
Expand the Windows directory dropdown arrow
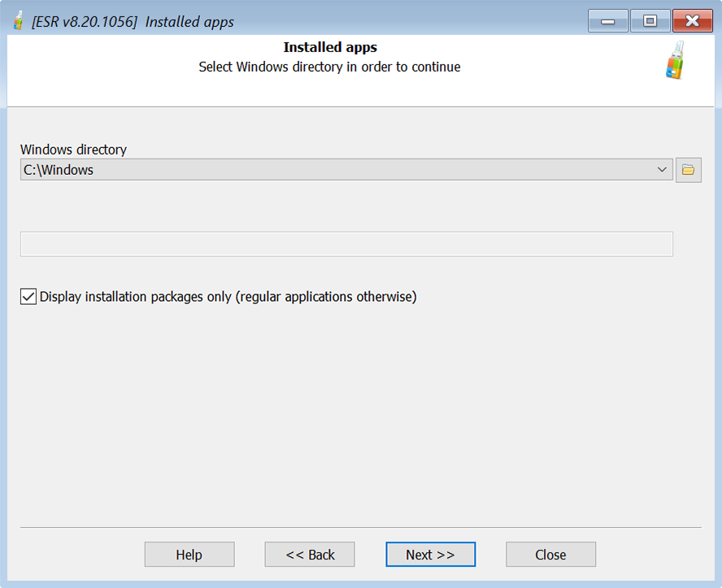coord(661,170)
